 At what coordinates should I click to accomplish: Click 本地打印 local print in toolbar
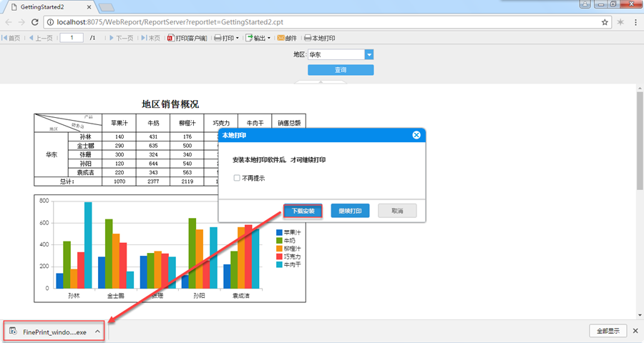pos(320,38)
